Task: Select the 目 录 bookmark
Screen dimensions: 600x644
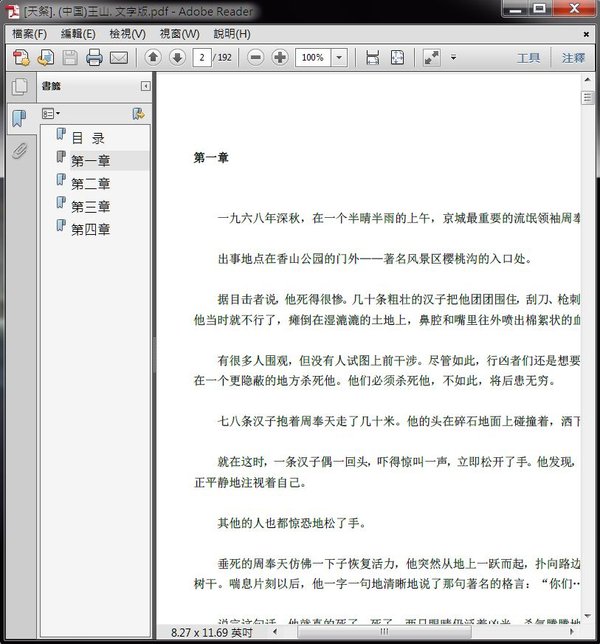Action: pos(88,138)
